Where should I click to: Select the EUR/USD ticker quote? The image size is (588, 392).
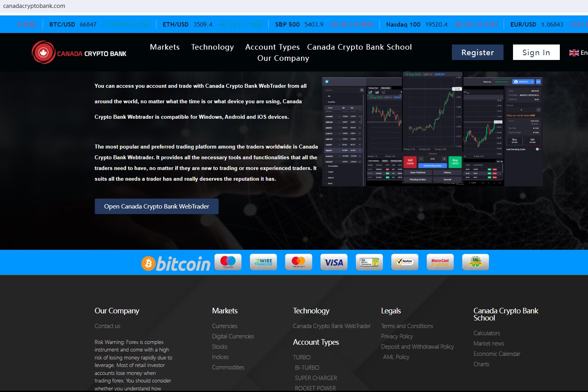549,25
